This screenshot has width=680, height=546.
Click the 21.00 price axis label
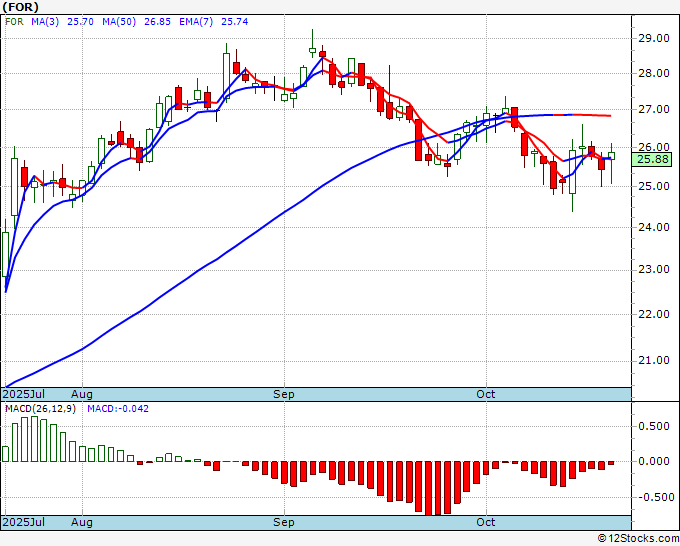[654, 360]
